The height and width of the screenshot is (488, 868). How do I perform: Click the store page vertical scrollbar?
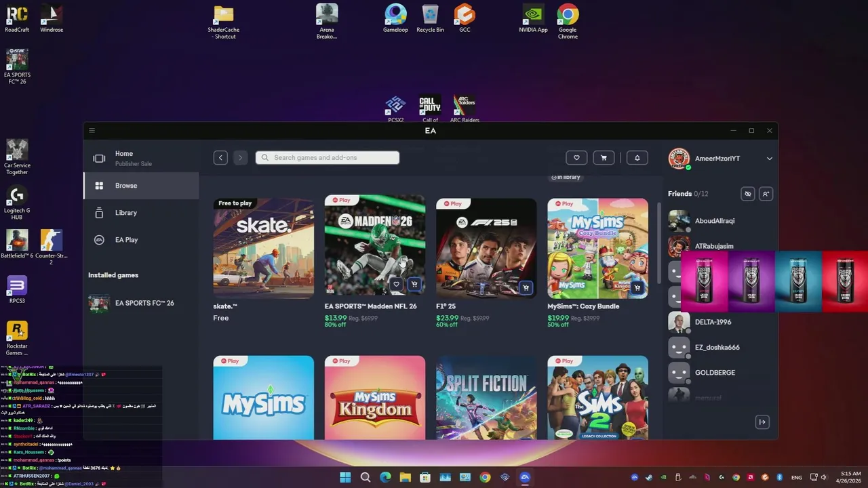point(658,243)
